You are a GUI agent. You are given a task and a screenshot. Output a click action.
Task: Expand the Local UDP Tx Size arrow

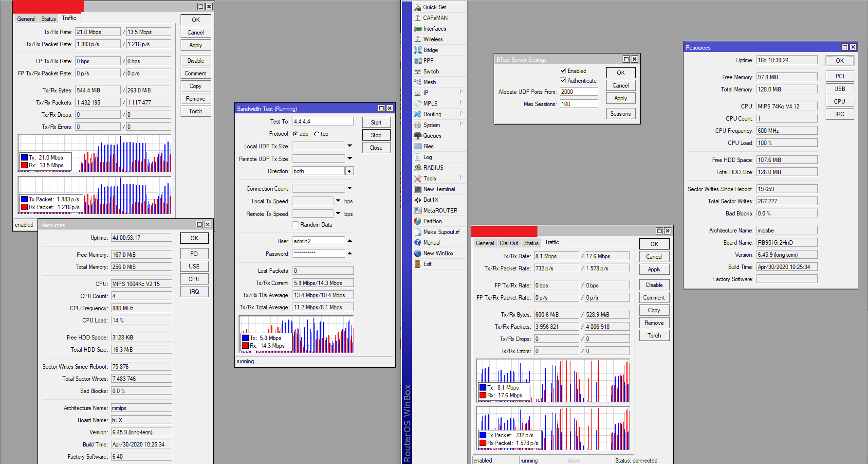pyautogui.click(x=350, y=146)
